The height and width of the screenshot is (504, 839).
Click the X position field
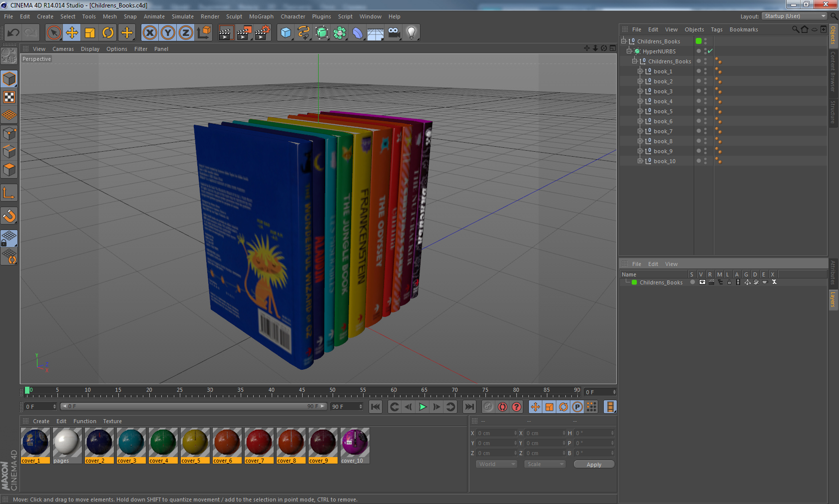coord(496,433)
